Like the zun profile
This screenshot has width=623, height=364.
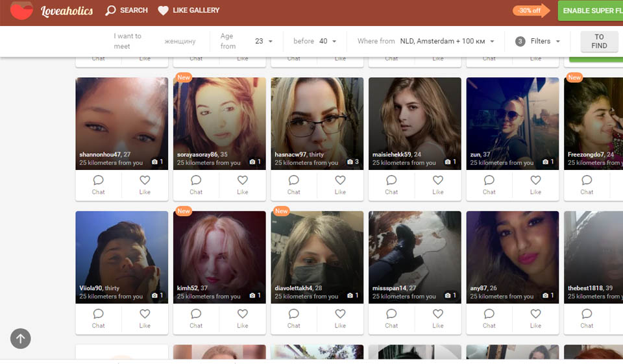click(x=535, y=180)
